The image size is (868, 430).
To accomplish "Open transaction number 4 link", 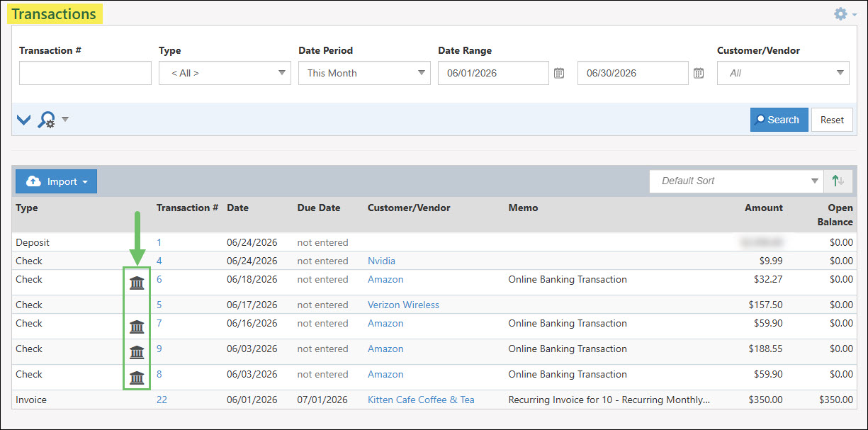I will tap(159, 261).
